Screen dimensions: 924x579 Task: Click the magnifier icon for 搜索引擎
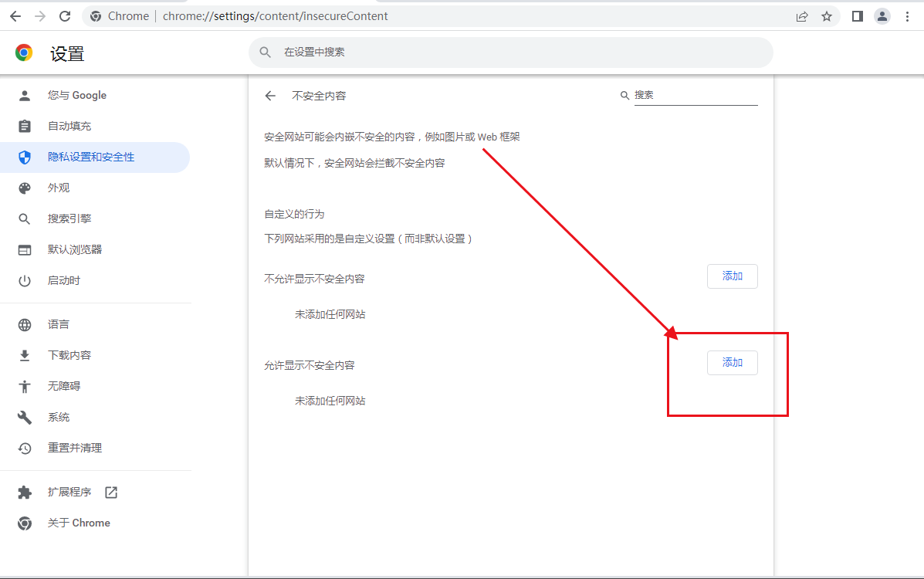coord(25,218)
